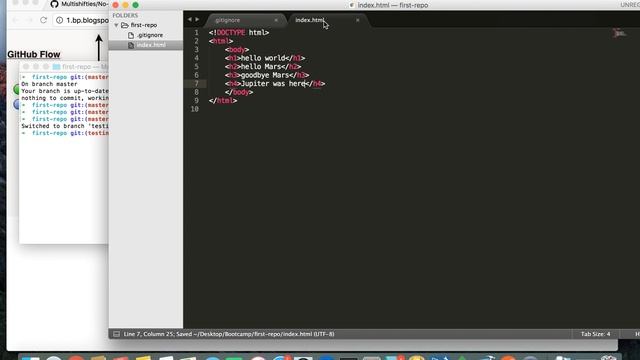The image size is (640, 360).
Task: Click line number 7 in gutter
Action: [x=196, y=84]
